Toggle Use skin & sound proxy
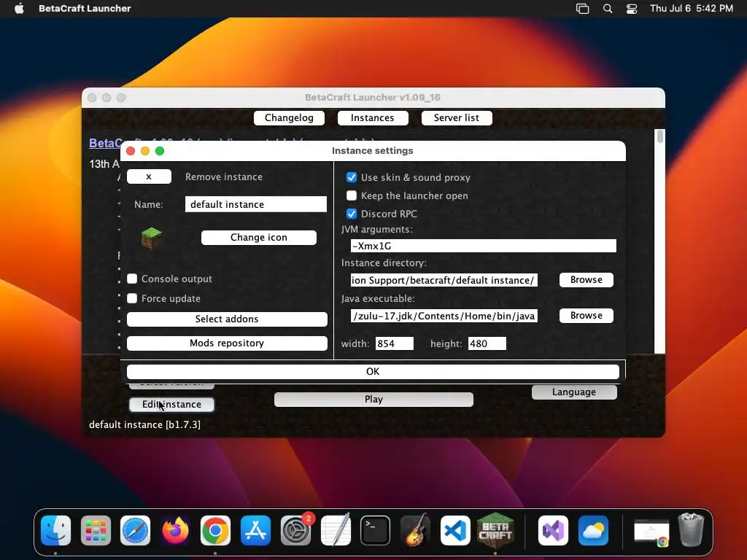Screen dimensions: 747x560 352,177
